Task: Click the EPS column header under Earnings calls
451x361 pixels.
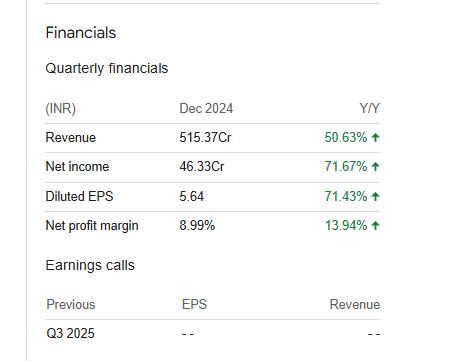Action: click(x=194, y=304)
